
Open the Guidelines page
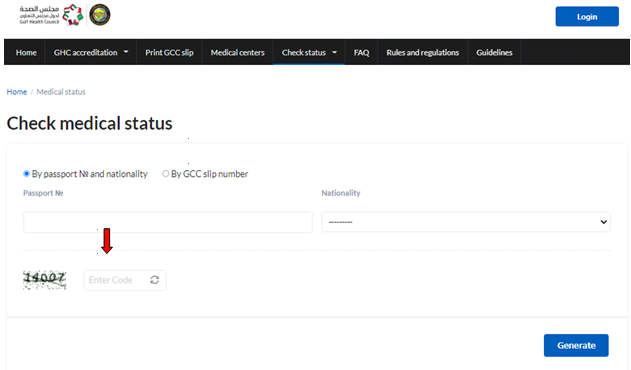494,52
